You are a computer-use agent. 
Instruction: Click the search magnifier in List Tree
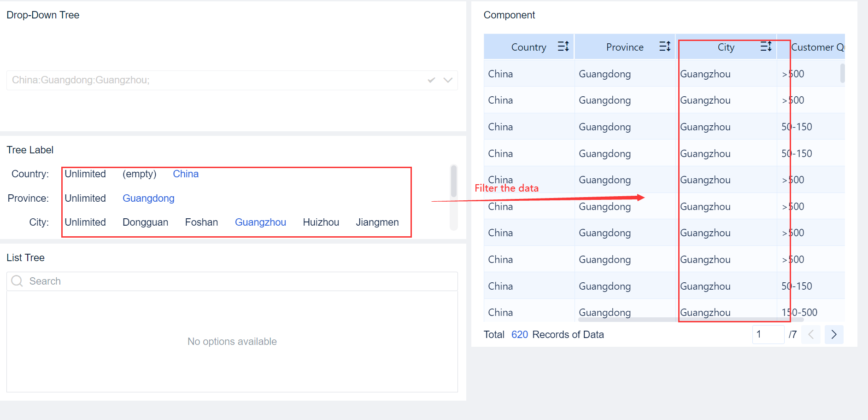[17, 281]
